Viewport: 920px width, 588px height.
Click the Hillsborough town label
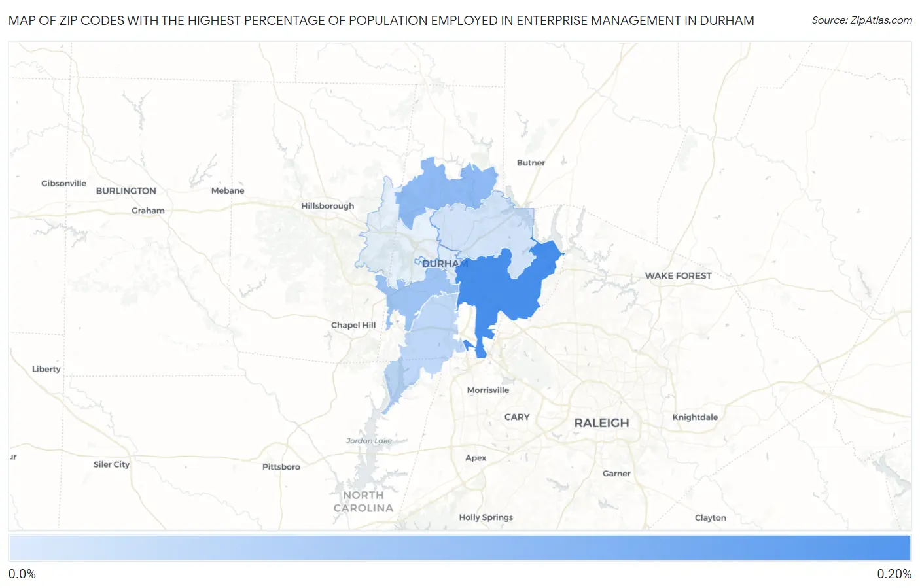tap(327, 206)
